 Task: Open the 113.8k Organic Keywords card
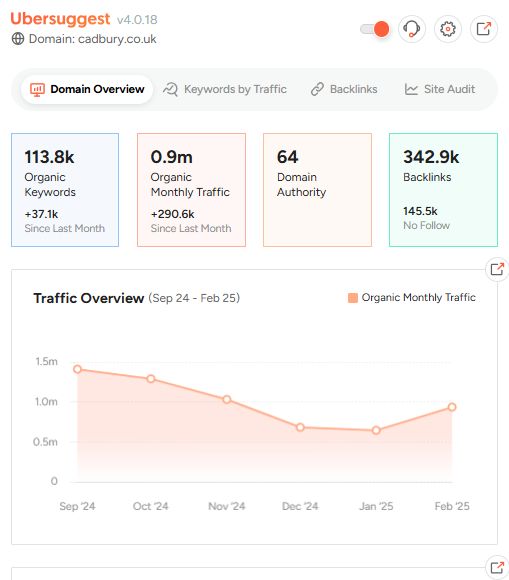click(x=65, y=190)
